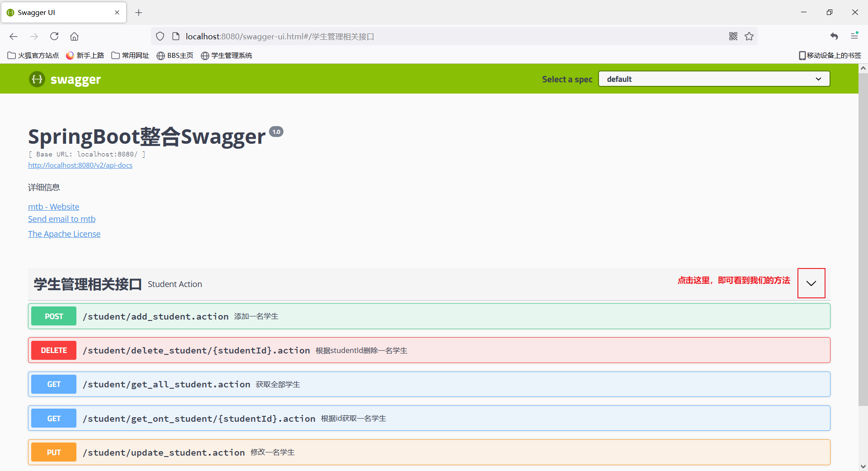This screenshot has height=471, width=868.
Task: Open the 学生管理系统 bookmark
Action: click(226, 55)
